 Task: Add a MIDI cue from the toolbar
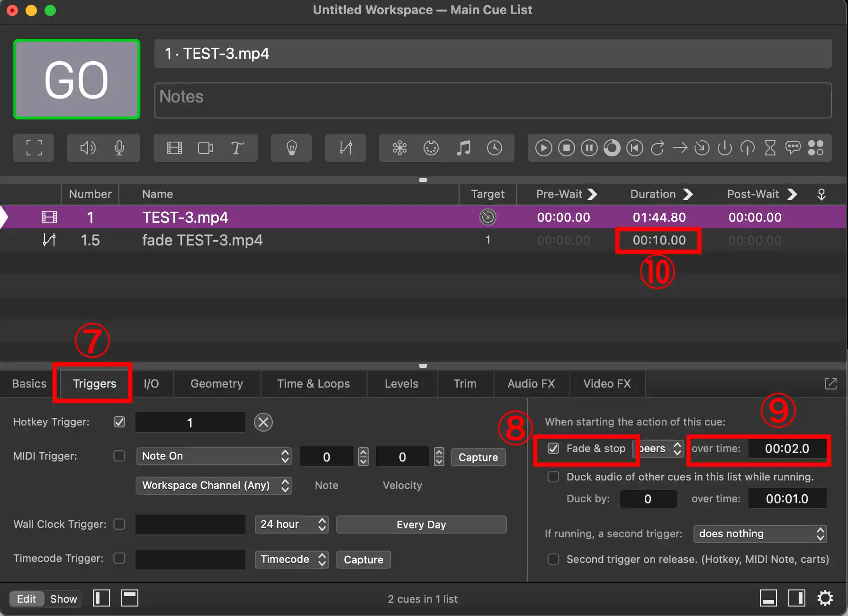tap(431, 148)
